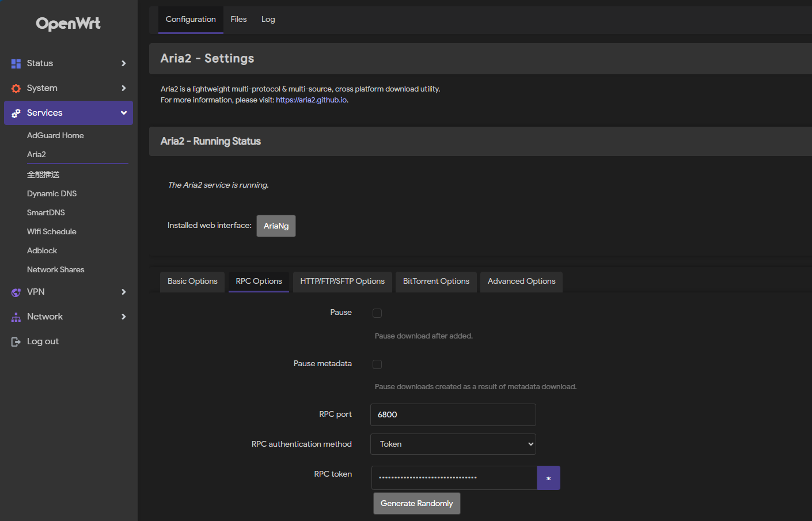Switch to BitTorrent Options tab
The width and height of the screenshot is (812, 521).
tap(436, 282)
